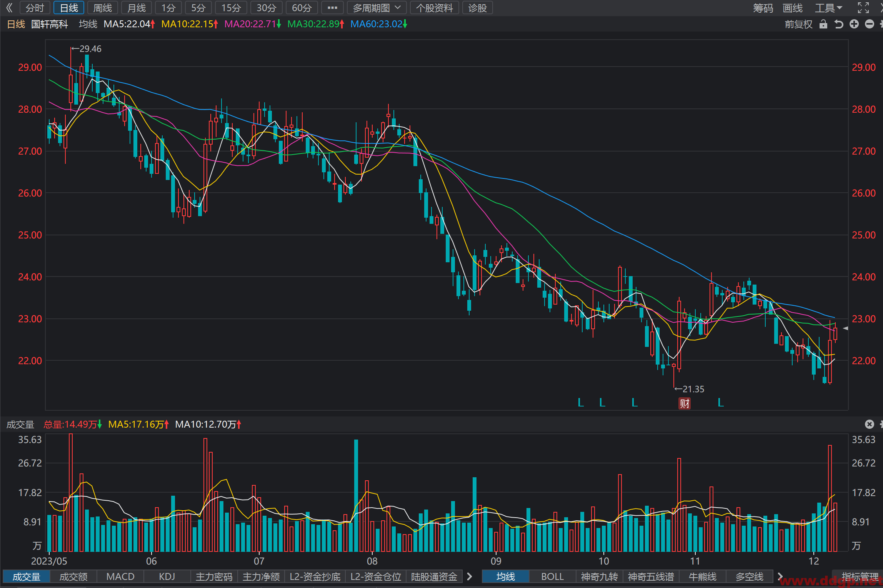Click the red 财 marker on chart
Image resolution: width=883 pixels, height=588 pixels.
(x=684, y=403)
